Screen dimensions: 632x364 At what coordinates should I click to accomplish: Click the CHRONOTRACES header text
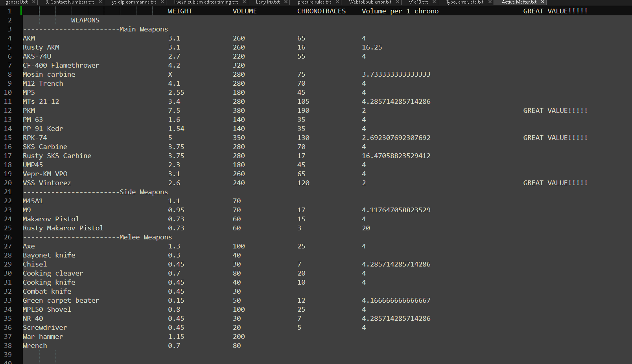coord(321,11)
